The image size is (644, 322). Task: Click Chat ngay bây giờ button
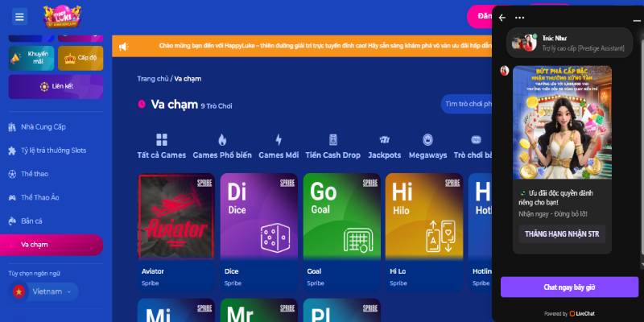point(569,287)
